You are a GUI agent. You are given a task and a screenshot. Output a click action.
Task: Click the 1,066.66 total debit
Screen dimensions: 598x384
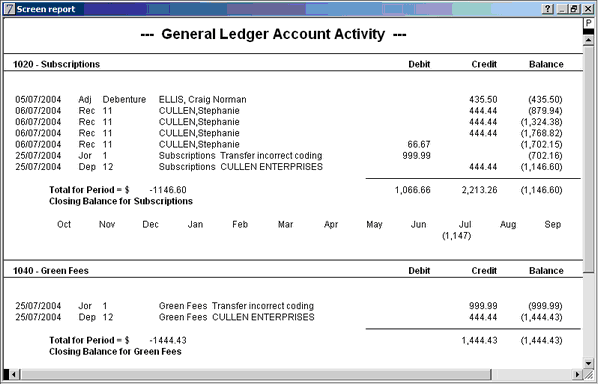point(413,190)
